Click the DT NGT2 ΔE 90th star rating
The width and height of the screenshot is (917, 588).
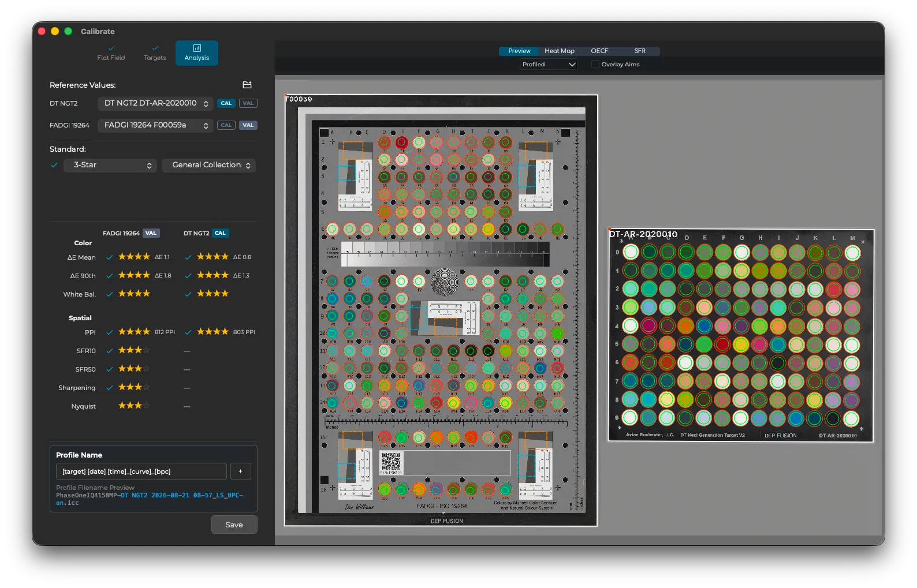[x=213, y=275]
